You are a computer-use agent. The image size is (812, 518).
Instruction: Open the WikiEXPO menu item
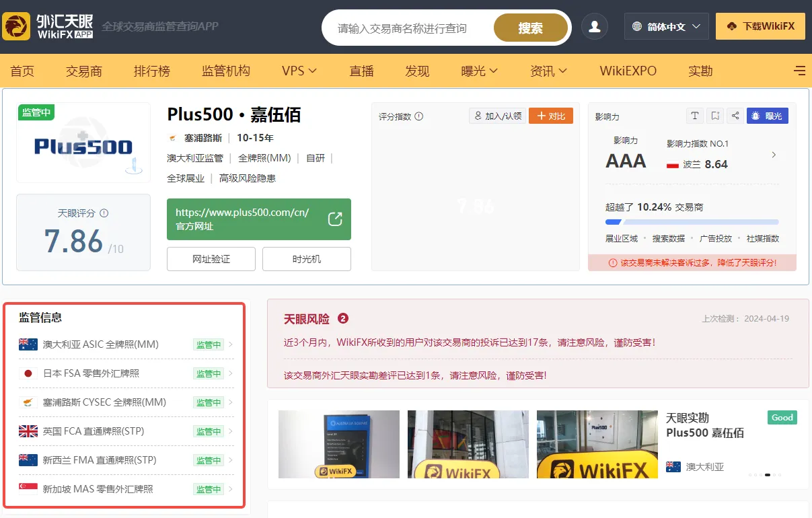pyautogui.click(x=628, y=71)
